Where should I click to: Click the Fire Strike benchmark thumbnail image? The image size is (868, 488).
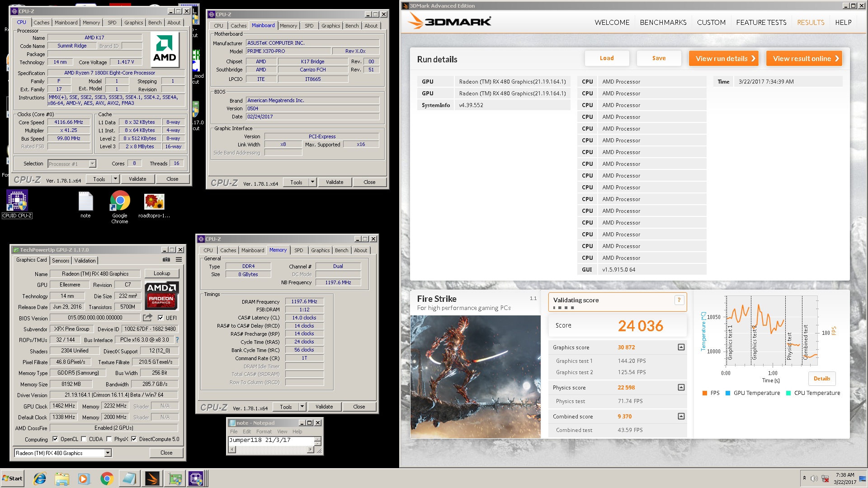point(476,377)
